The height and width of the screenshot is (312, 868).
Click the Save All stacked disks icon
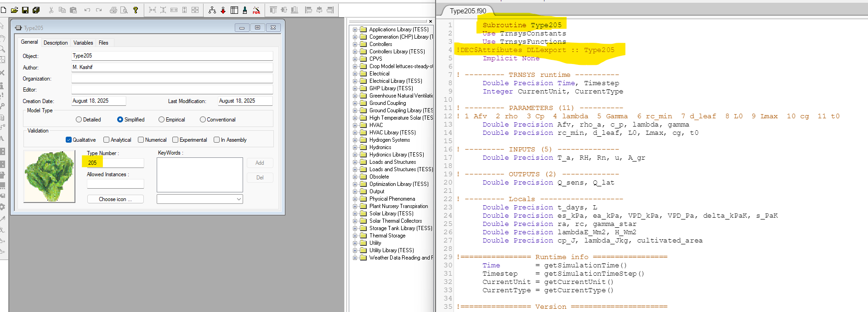36,10
